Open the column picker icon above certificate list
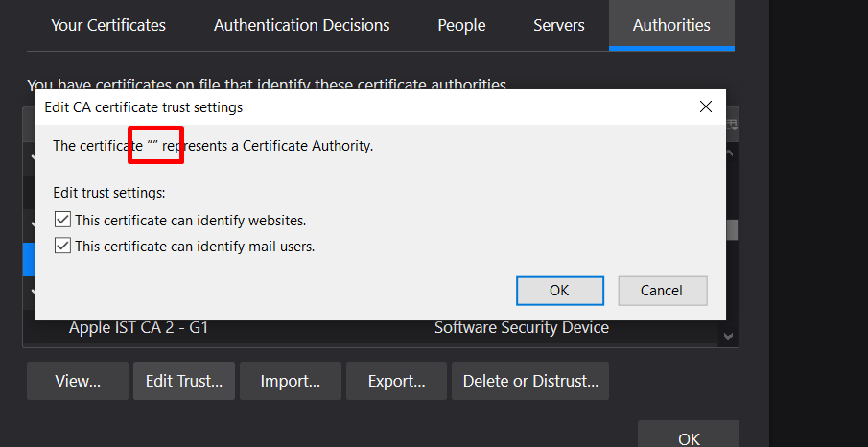The image size is (868, 447). [732, 124]
